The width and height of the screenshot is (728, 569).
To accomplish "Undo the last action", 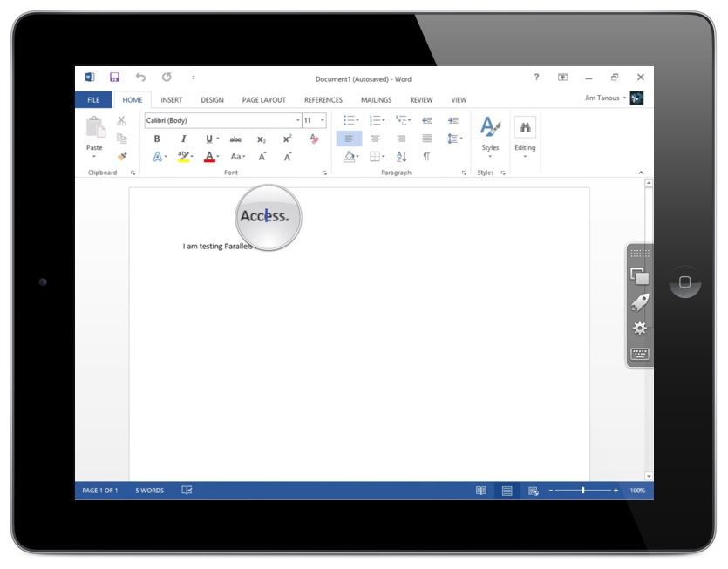I will (x=140, y=77).
